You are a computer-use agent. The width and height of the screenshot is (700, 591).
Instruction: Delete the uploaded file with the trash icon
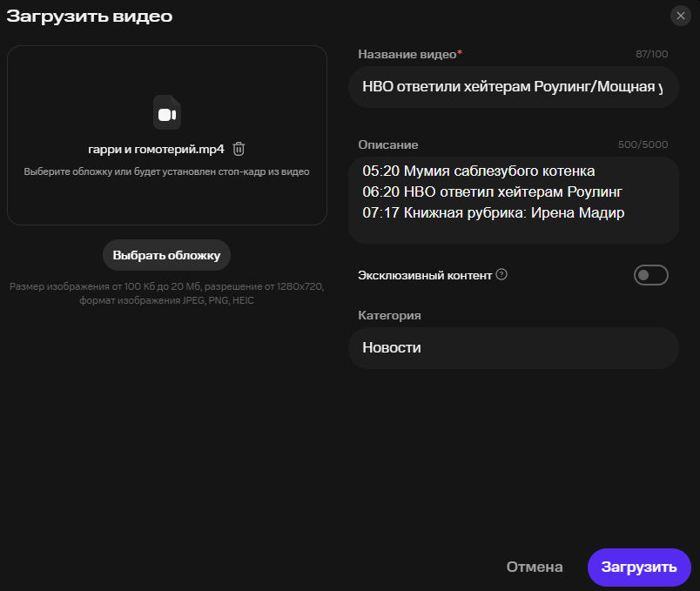pyautogui.click(x=239, y=149)
